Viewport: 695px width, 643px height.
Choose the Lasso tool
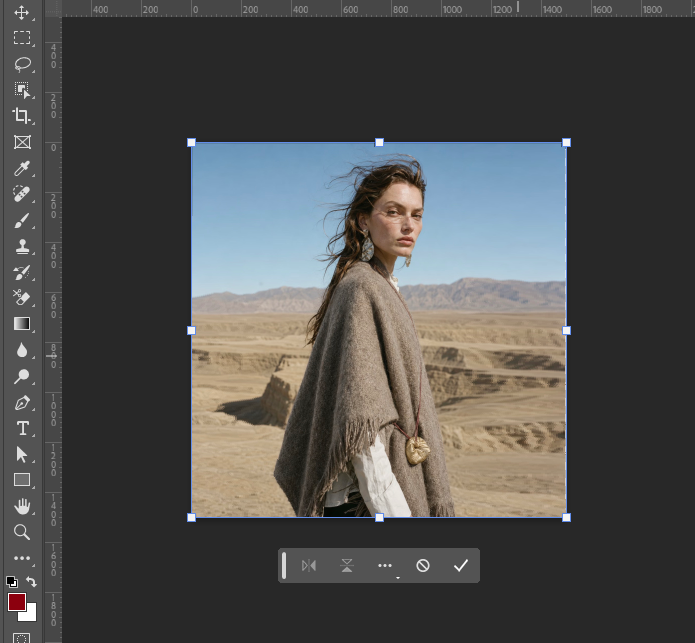click(22, 64)
